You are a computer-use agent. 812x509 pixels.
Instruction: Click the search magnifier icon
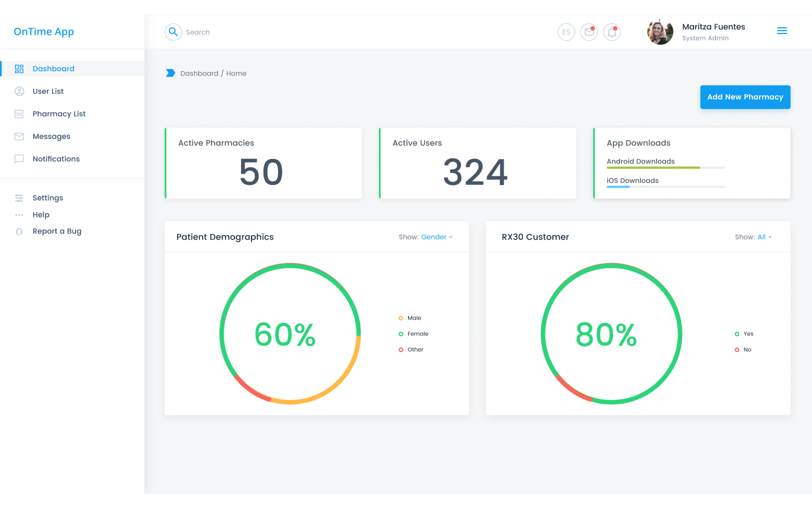coord(173,32)
